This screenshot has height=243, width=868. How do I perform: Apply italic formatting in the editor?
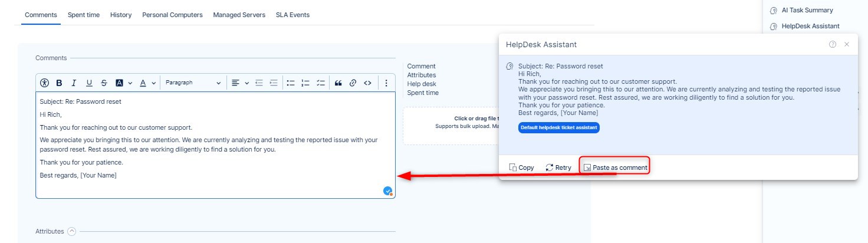[x=74, y=83]
